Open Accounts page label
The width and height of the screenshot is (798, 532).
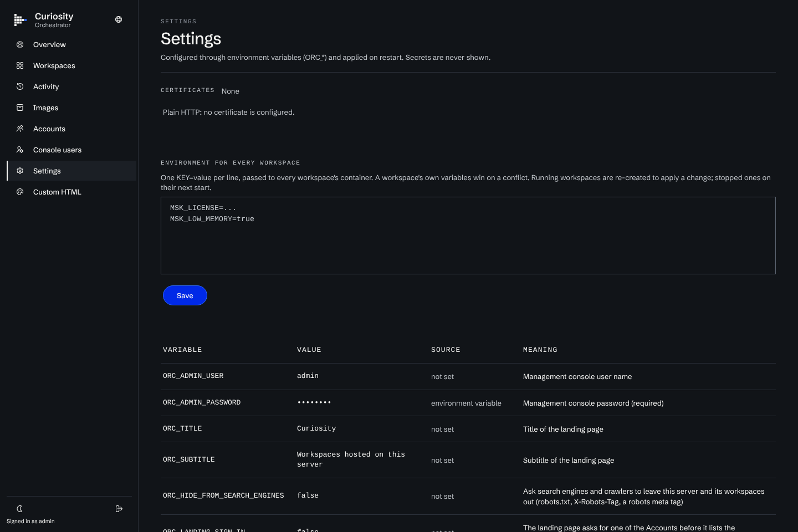pyautogui.click(x=49, y=129)
